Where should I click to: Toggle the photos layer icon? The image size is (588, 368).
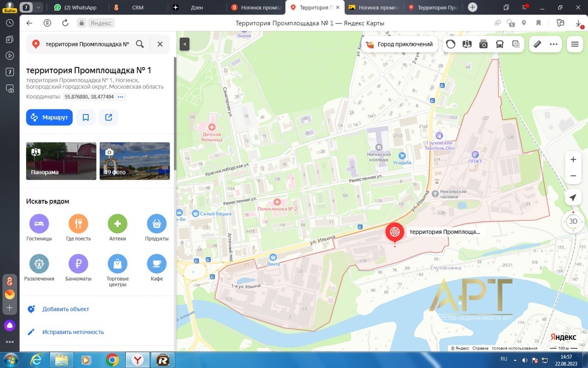pos(483,44)
